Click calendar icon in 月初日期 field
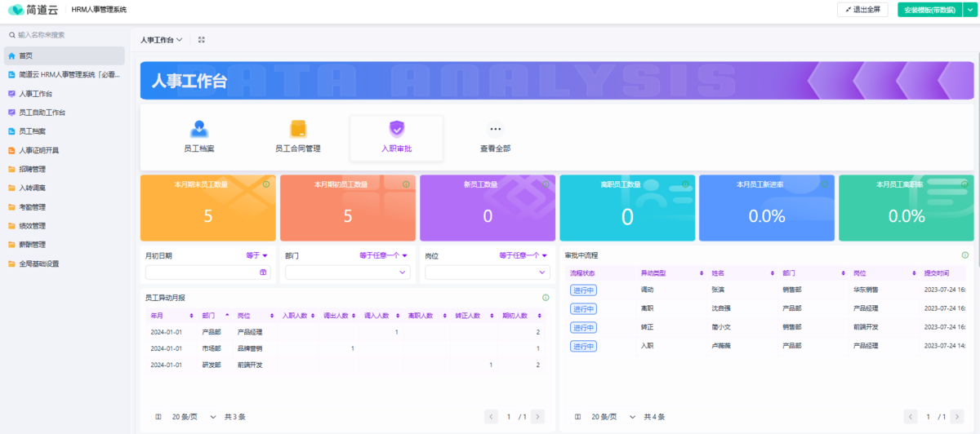The image size is (980, 434). [x=263, y=272]
